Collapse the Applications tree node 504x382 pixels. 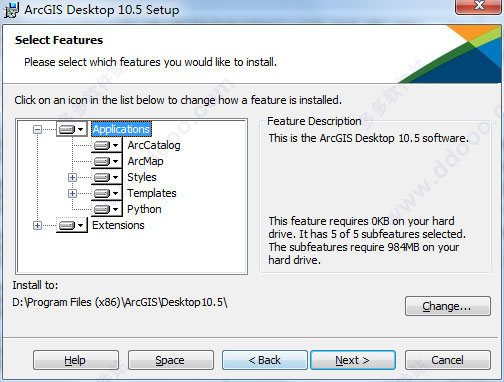click(x=37, y=129)
